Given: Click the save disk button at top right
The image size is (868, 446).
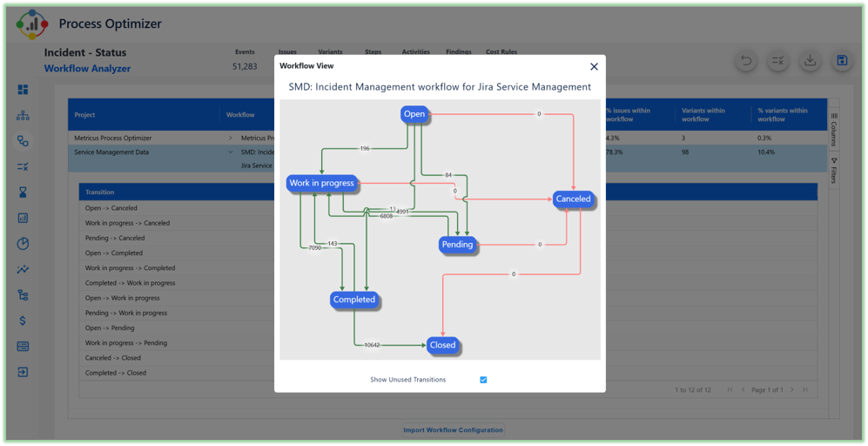Looking at the screenshot, I should click(x=842, y=60).
